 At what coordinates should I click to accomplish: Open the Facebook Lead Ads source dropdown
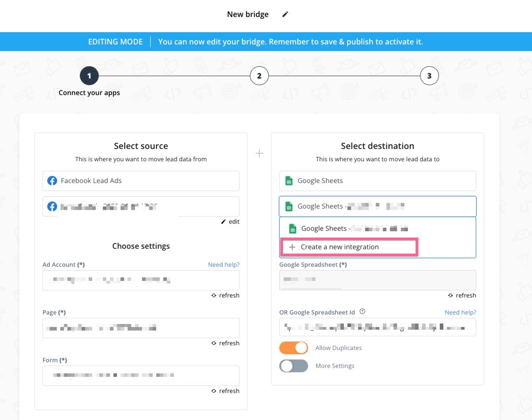[x=141, y=181]
